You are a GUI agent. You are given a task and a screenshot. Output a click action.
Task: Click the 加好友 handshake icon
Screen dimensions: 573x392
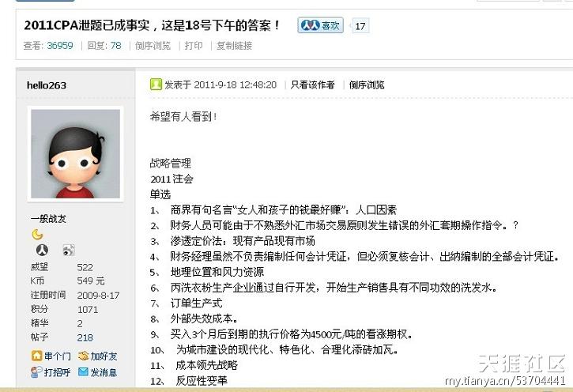click(84, 356)
